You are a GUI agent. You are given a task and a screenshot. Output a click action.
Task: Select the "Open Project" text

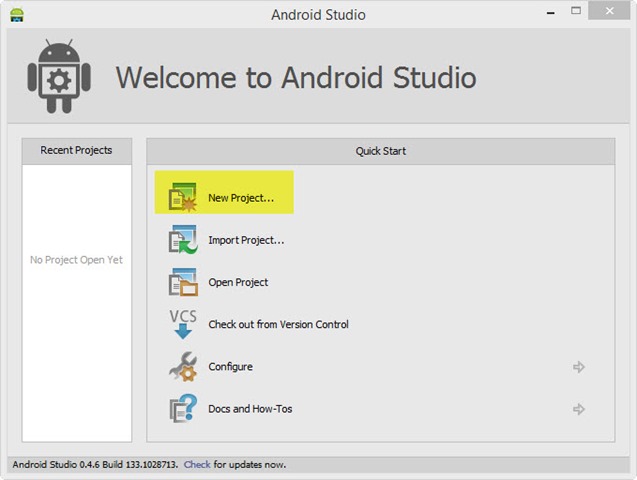(238, 282)
